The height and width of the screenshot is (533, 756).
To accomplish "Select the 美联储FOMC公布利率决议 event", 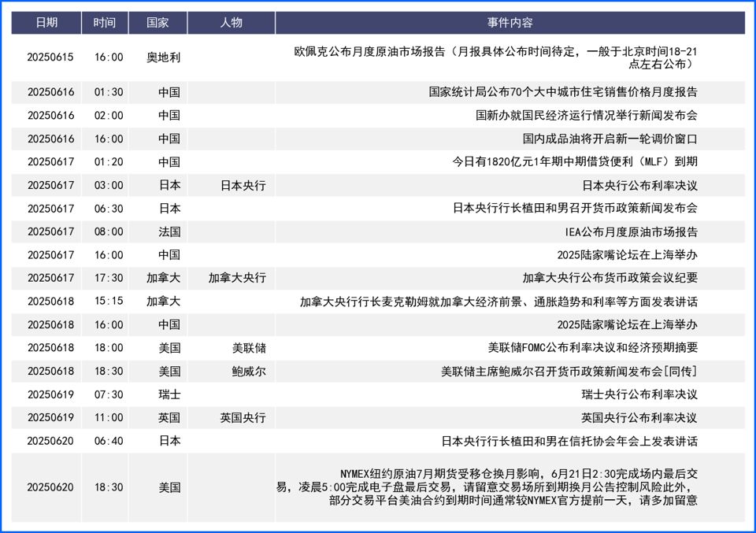I will pos(592,348).
